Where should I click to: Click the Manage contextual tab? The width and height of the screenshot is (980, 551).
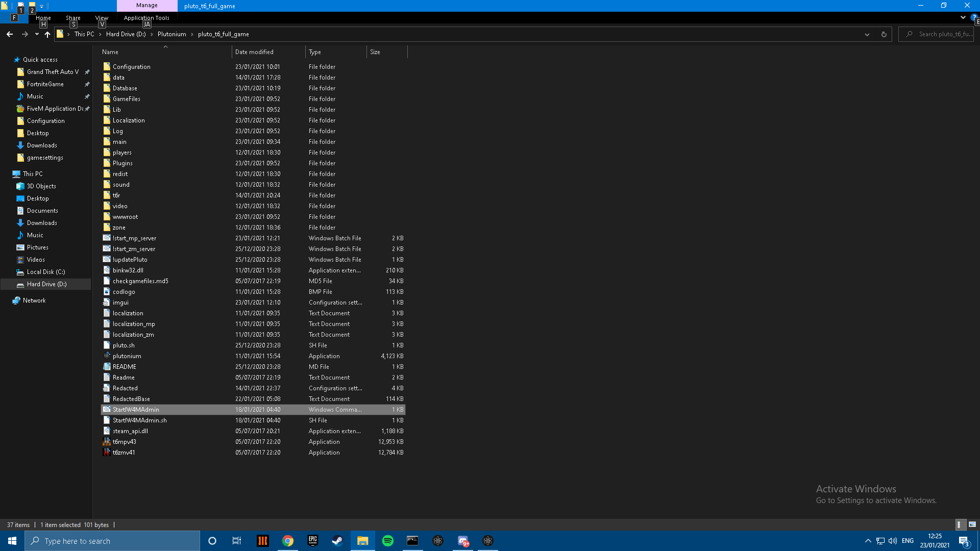(147, 6)
